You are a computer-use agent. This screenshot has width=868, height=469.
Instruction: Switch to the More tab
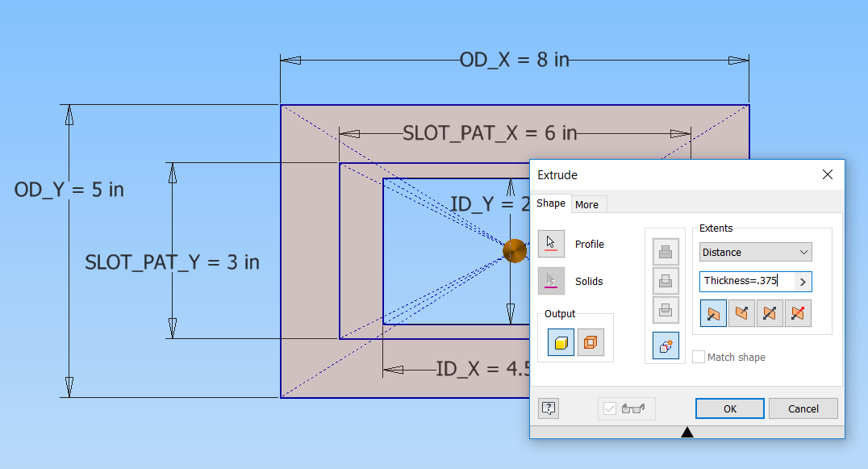(x=588, y=203)
